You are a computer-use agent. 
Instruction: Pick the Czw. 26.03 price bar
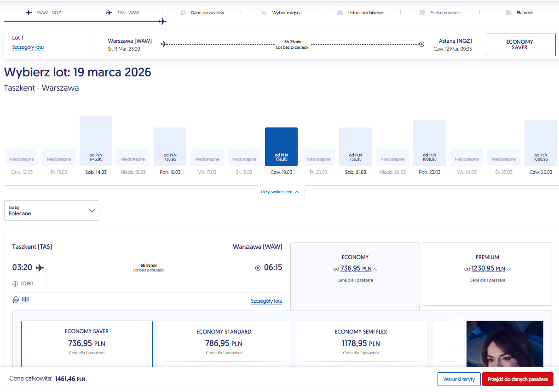(x=541, y=143)
